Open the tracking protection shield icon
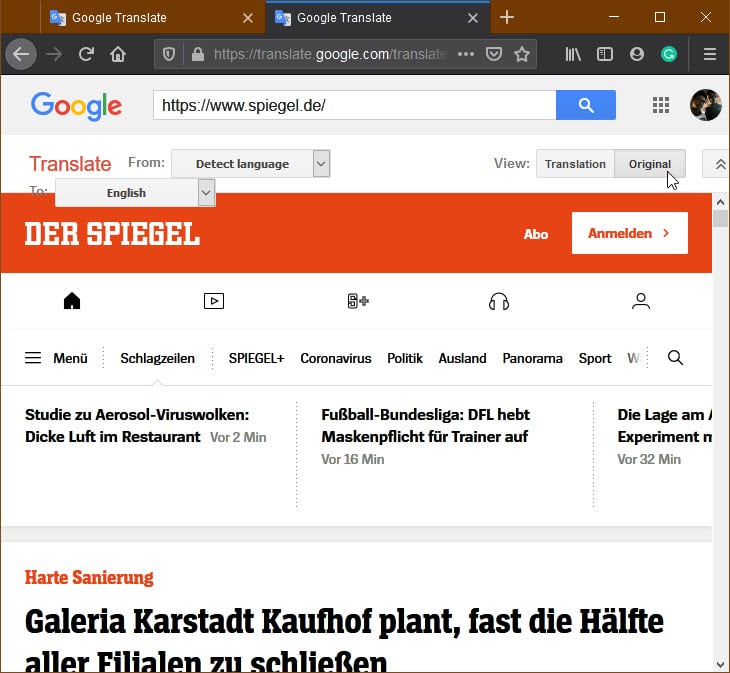This screenshot has height=673, width=730. [x=169, y=54]
